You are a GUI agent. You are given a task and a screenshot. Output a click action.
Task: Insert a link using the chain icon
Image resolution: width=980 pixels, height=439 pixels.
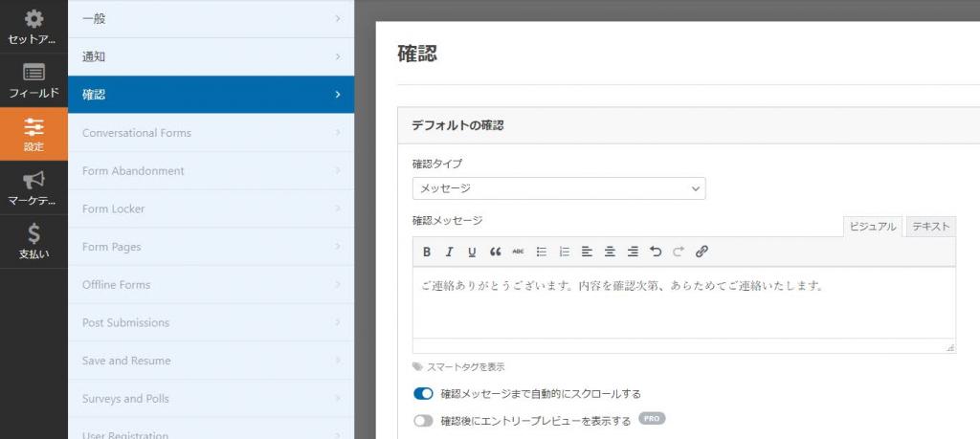click(x=702, y=252)
